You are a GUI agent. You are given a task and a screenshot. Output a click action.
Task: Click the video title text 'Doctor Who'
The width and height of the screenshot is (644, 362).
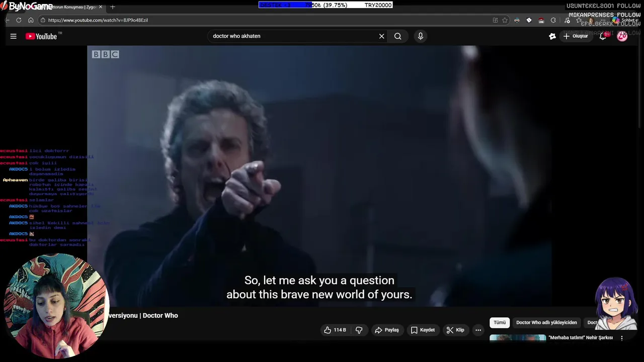pos(160,315)
